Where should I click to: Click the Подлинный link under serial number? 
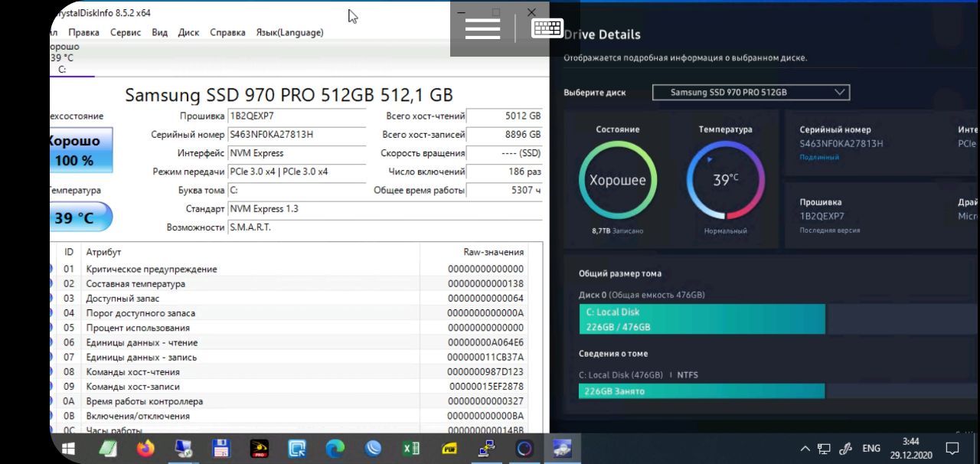819,157
